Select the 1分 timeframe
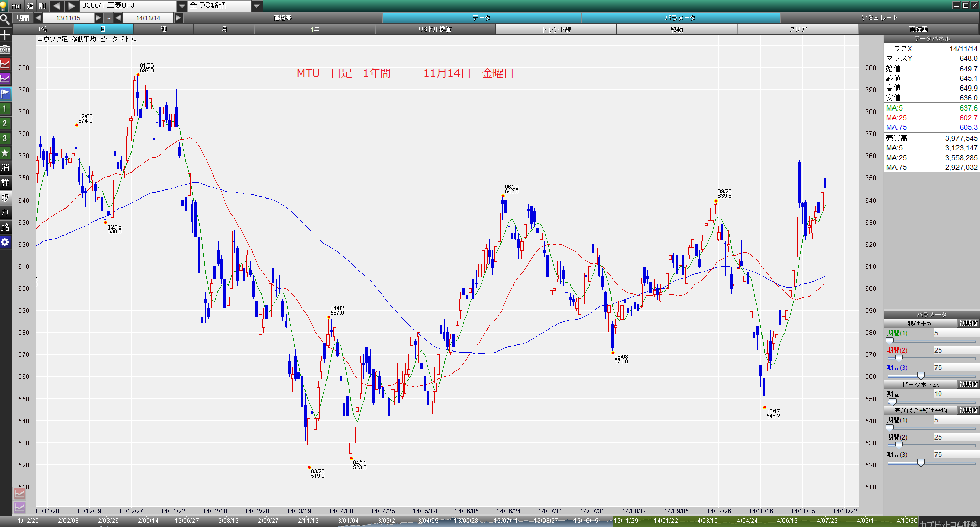Screen dimensions: 980x527 point(42,29)
